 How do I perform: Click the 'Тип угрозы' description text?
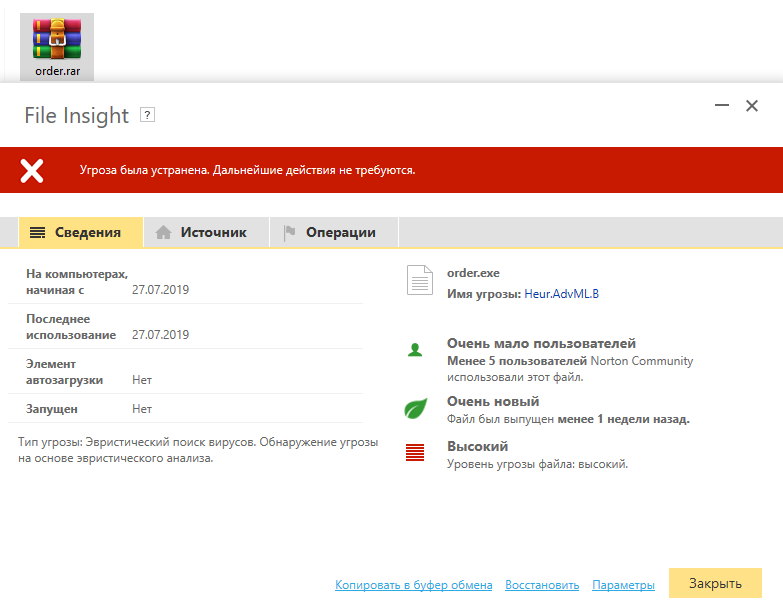click(198, 450)
